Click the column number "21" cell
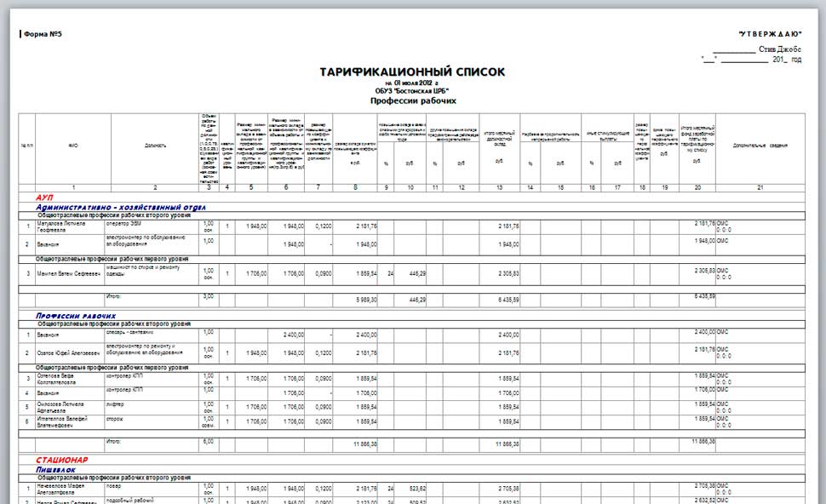The height and width of the screenshot is (504, 826). point(760,187)
